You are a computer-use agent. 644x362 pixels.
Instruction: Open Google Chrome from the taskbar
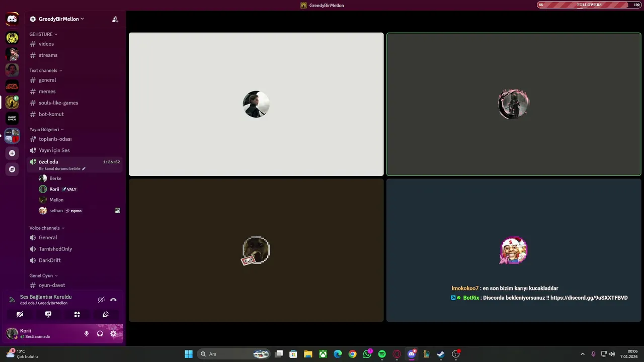(x=353, y=354)
